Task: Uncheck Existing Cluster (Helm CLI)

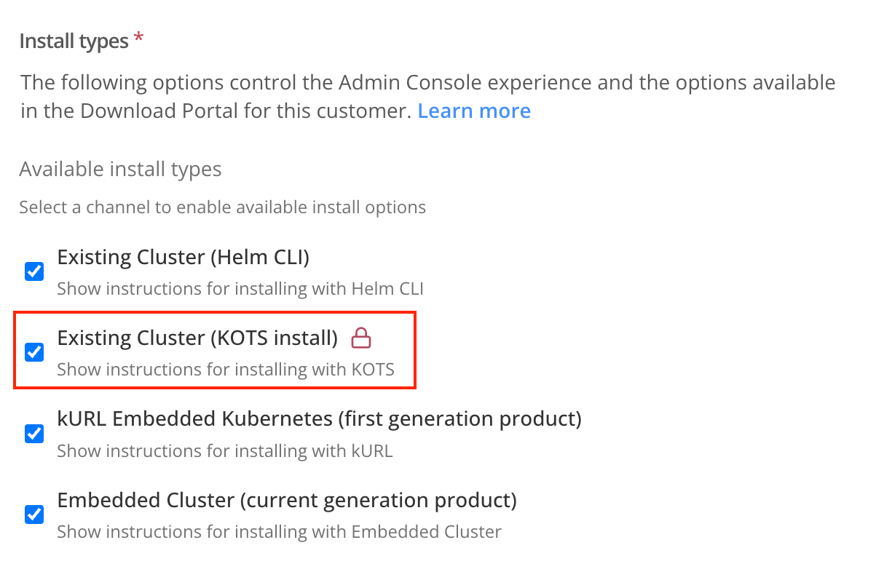Action: (33, 271)
